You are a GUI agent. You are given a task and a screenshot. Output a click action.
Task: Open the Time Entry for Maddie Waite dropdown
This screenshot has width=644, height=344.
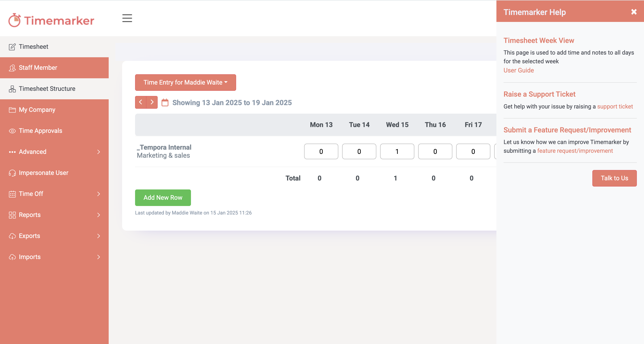point(185,83)
